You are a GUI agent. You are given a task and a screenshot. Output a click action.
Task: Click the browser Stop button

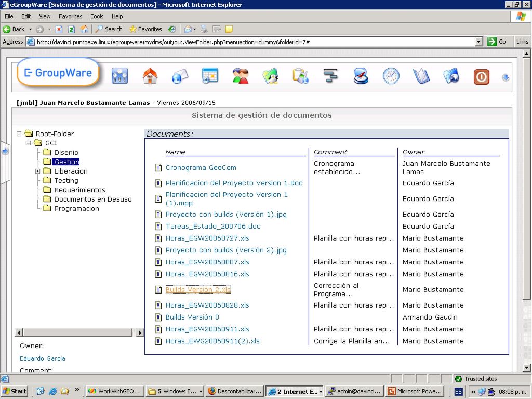(59, 29)
